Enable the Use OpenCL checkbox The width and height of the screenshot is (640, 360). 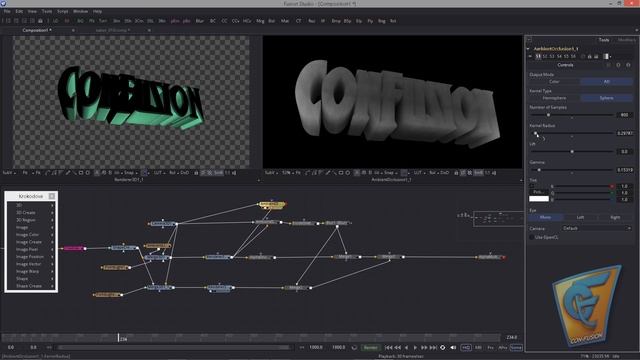(531, 237)
